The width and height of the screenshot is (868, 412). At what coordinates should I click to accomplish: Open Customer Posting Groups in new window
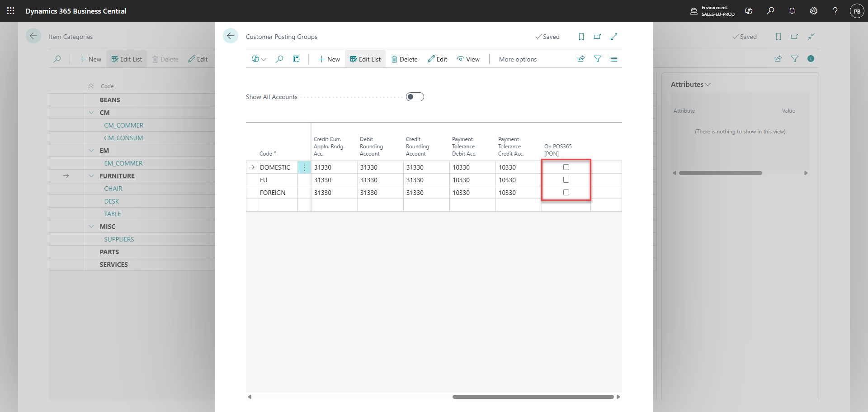598,37
